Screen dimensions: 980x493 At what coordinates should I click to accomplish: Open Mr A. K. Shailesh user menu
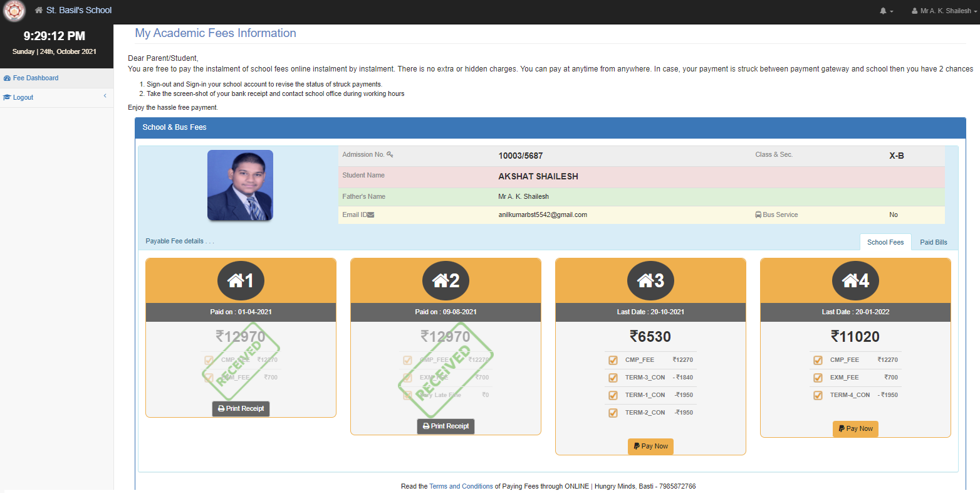point(944,11)
